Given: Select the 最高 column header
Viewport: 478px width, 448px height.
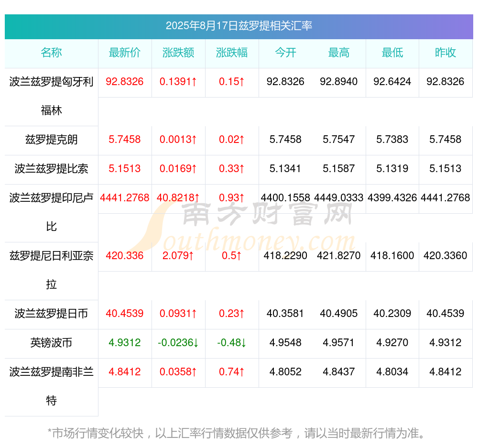Looking at the screenshot, I should click(x=339, y=53).
